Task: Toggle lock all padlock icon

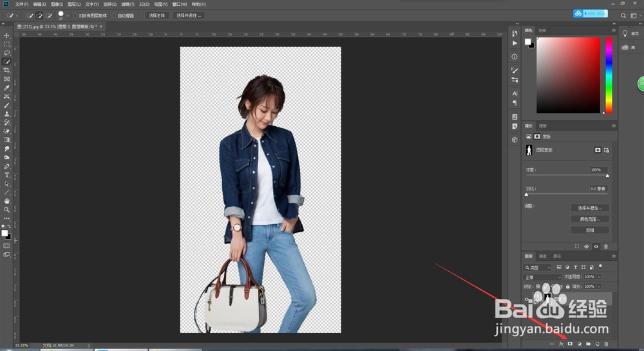Action: (568, 287)
